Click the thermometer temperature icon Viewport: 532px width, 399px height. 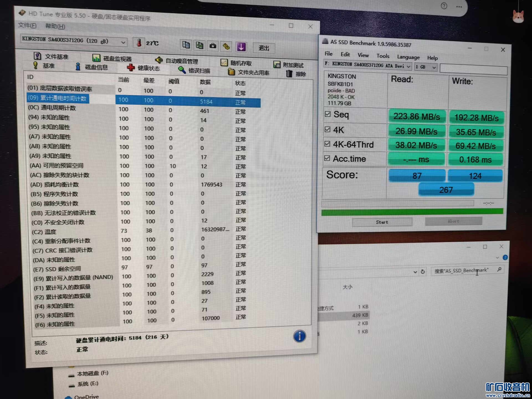point(139,43)
